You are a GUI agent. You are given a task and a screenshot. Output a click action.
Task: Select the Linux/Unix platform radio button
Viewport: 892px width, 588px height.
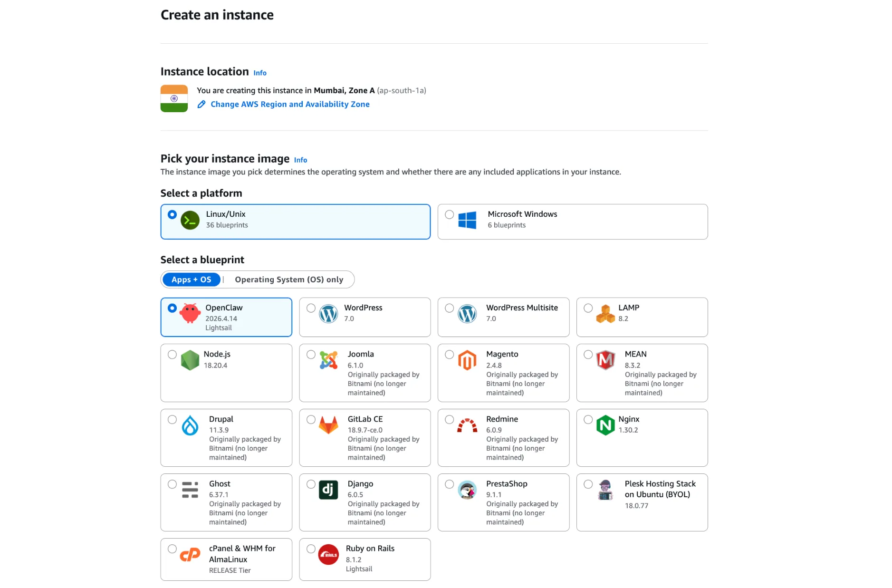click(x=172, y=214)
